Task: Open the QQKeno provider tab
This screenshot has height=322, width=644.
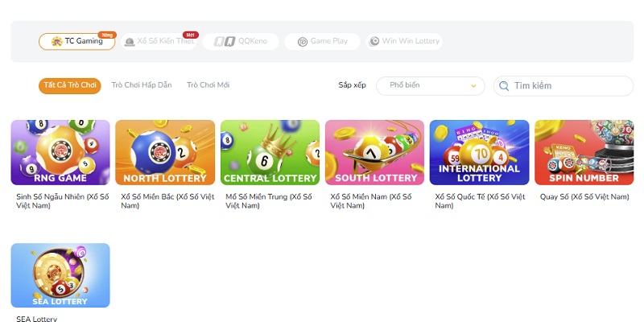Action: tap(241, 42)
